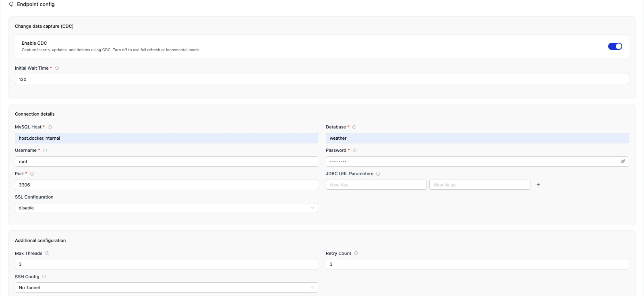
Task: Show Password field info icon
Action: pos(354,151)
